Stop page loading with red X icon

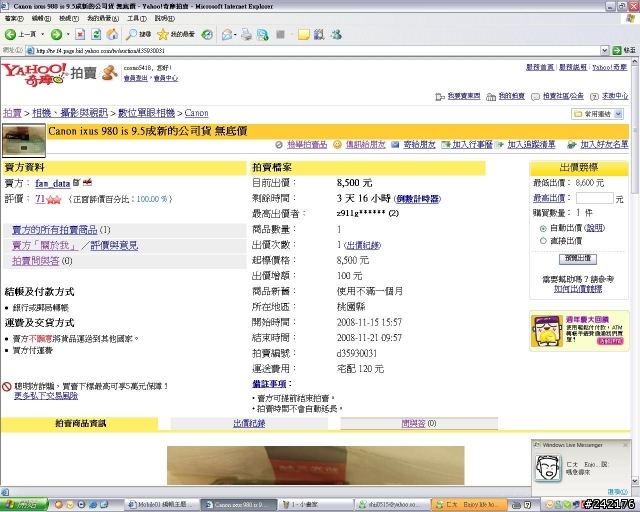click(80, 35)
